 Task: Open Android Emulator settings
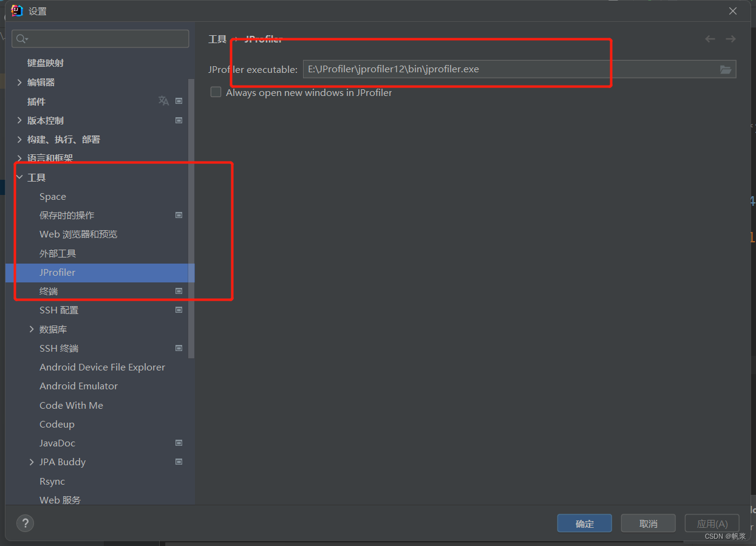coord(78,386)
